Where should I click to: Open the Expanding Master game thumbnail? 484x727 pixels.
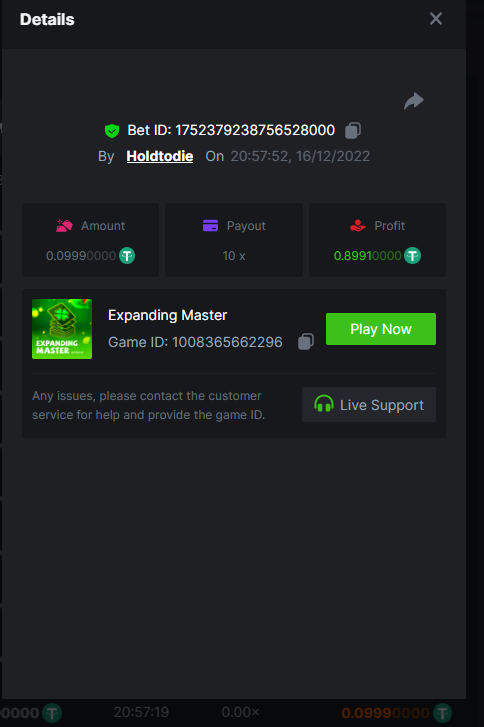[62, 329]
